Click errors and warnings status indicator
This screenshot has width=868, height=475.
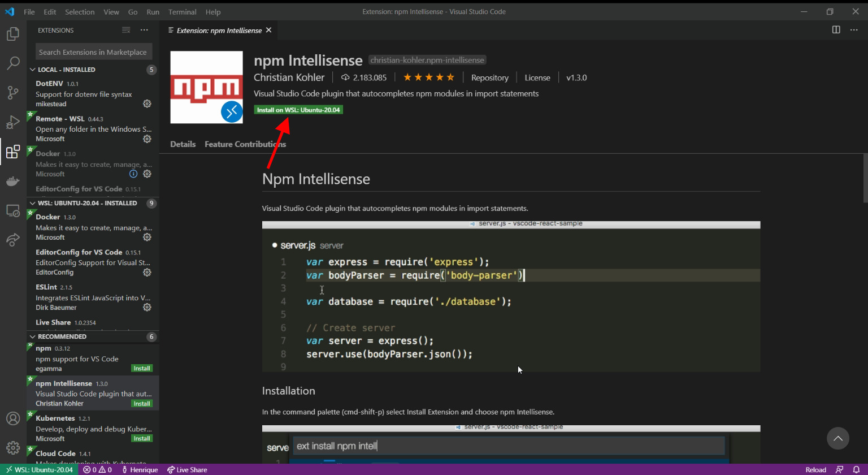coord(97,469)
